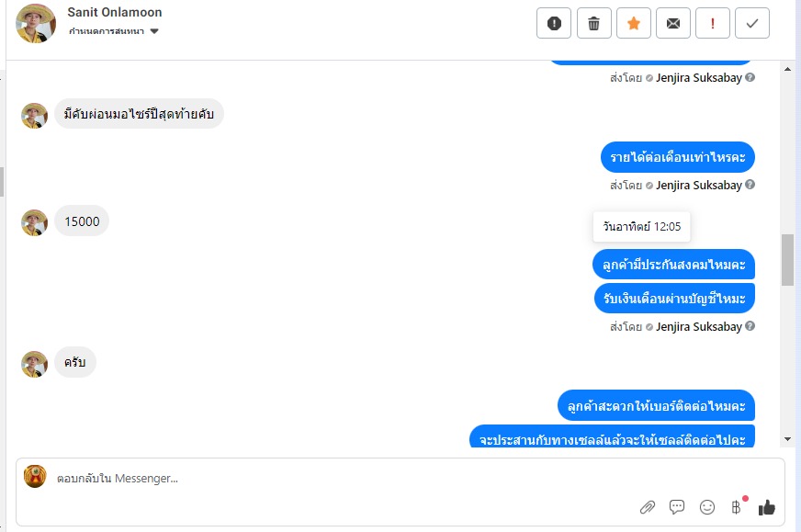Mark conversation as spam with exclamation circle icon
This screenshot has height=532, width=801.
point(554,24)
